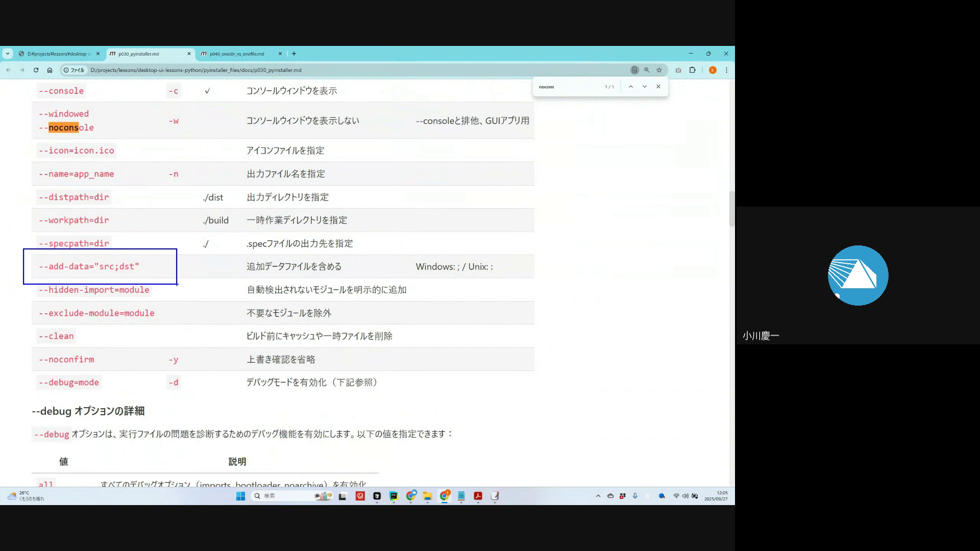The width and height of the screenshot is (980, 551).
Task: Click the browser reload button
Action: (x=36, y=70)
